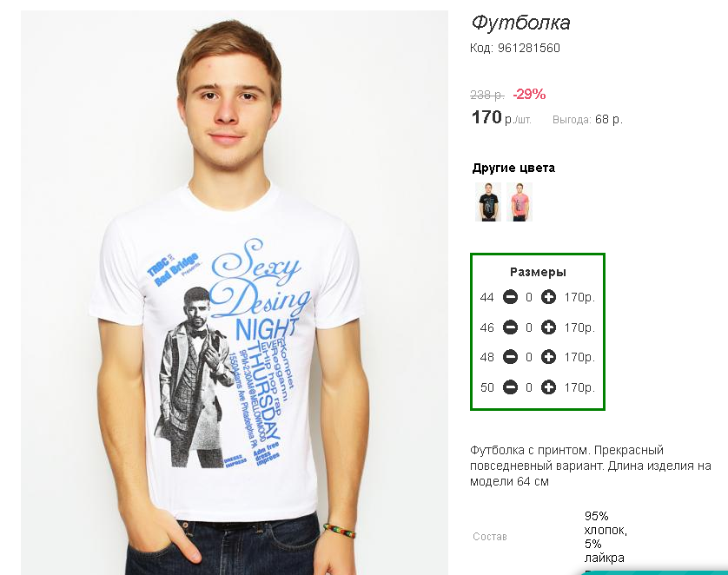Click the product code 961281560
Image resolution: width=728 pixels, height=575 pixels.
point(529,48)
